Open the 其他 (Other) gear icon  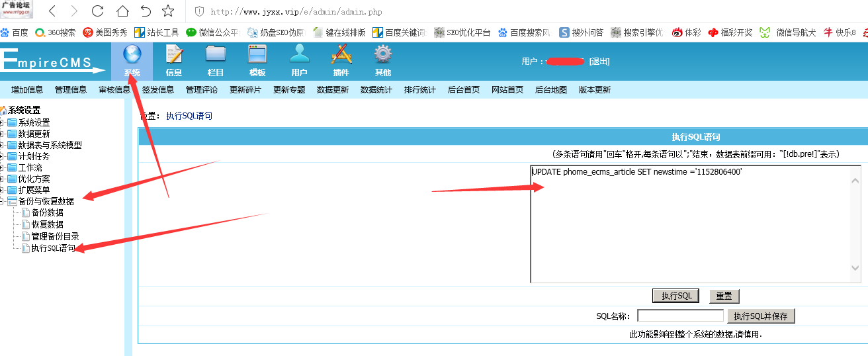(382, 56)
